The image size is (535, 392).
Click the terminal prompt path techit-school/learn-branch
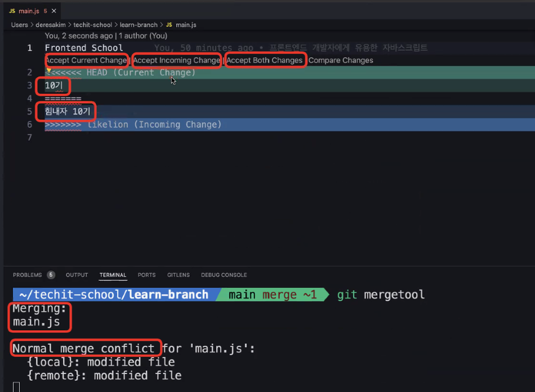(x=114, y=295)
